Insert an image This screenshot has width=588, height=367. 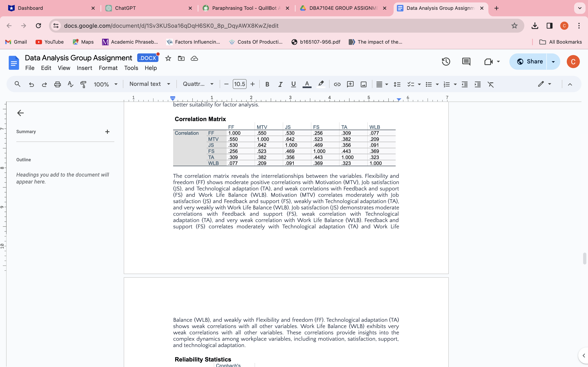(363, 84)
